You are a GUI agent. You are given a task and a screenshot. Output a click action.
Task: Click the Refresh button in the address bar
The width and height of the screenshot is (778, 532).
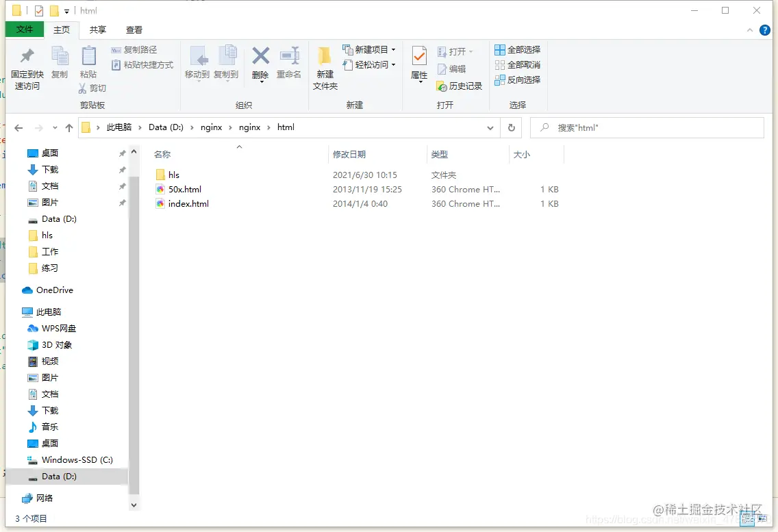coord(512,127)
